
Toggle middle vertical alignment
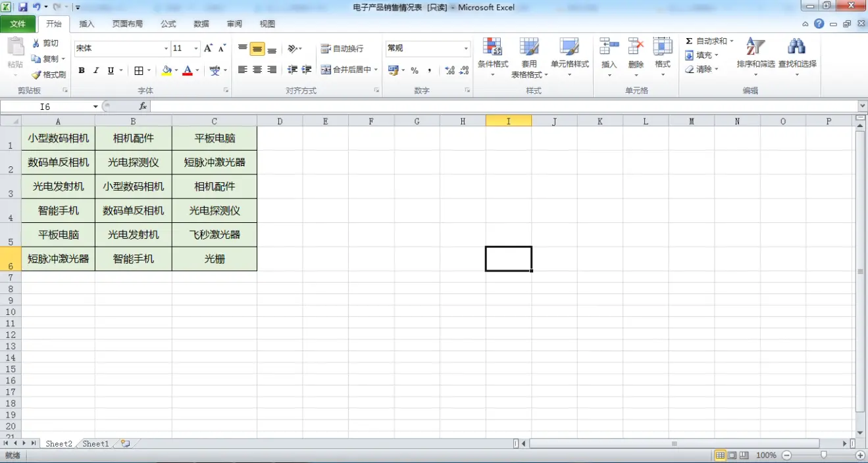257,49
